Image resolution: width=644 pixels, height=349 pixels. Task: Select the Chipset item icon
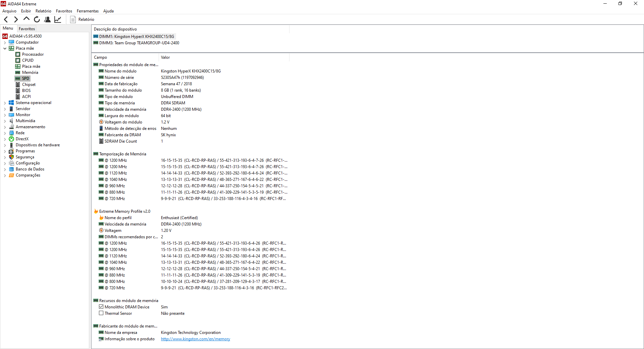pos(18,85)
